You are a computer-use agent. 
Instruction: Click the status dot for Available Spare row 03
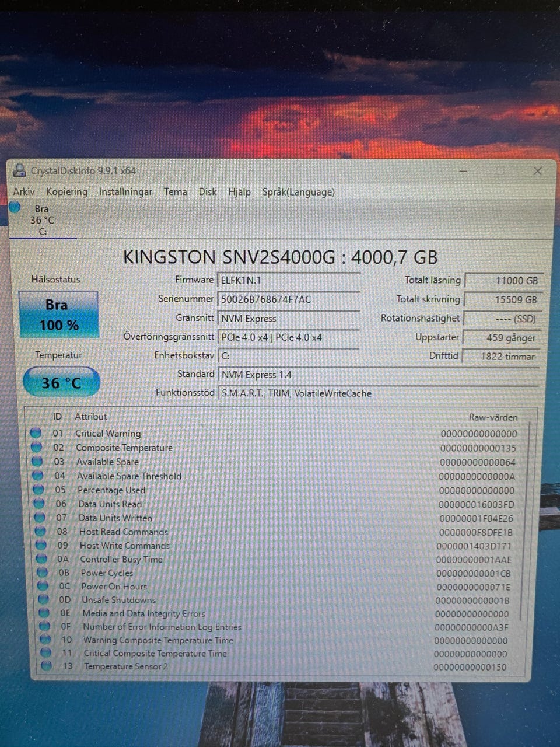tap(37, 461)
